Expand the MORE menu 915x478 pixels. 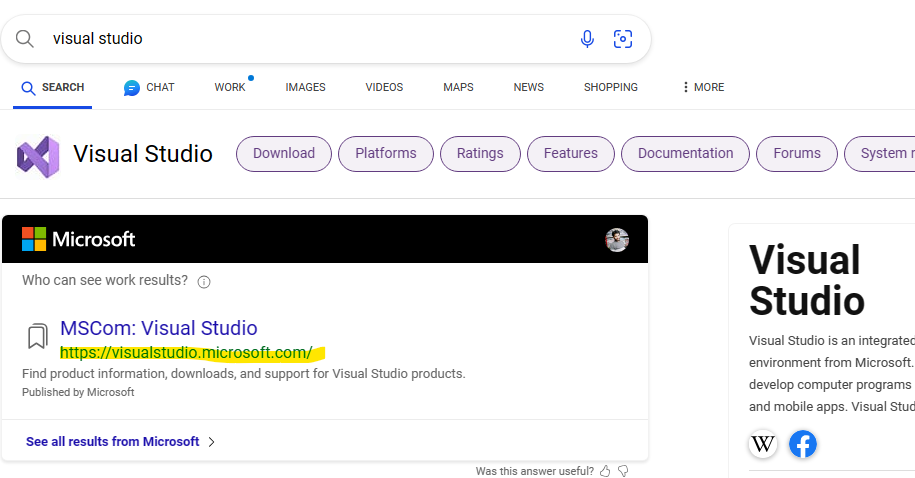[x=703, y=88]
